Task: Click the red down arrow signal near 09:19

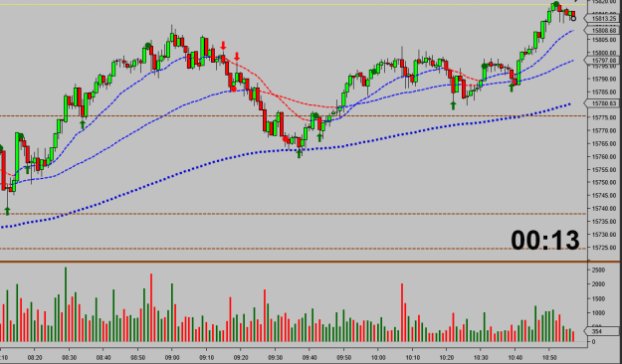Action: 237,57
